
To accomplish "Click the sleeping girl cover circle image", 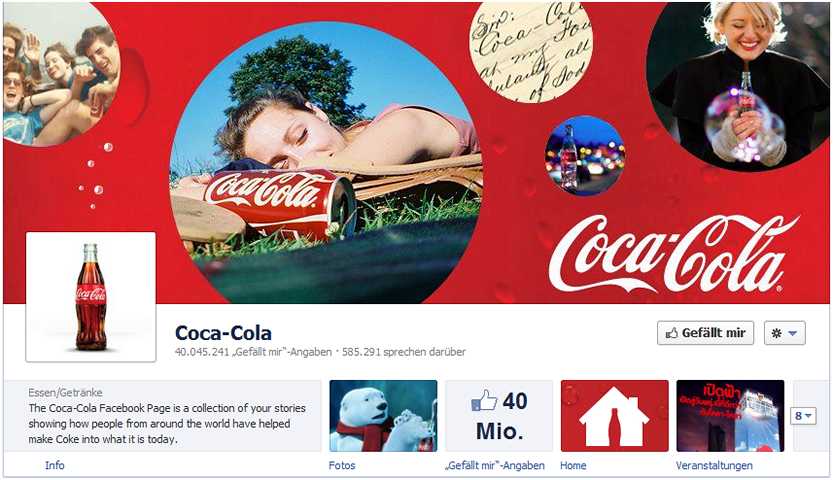I will [326, 162].
